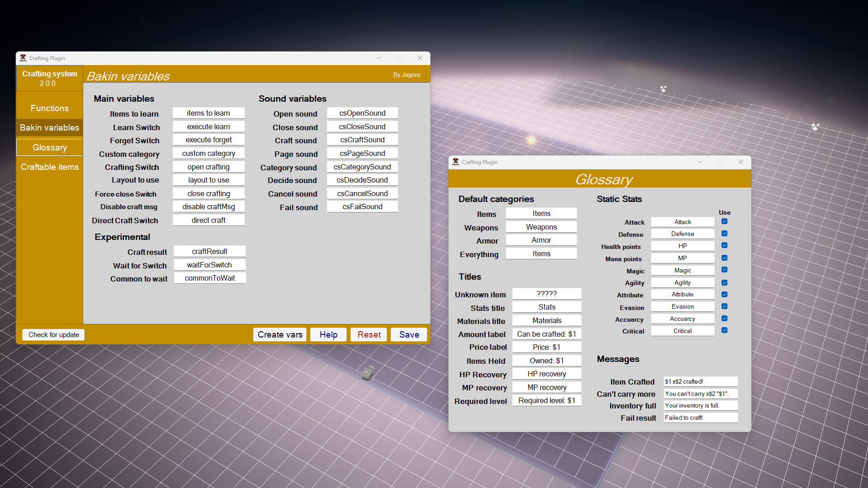Screen dimensions: 868x488
Task: Click the Crafting Plugin title bar icon
Action: pyautogui.click(x=23, y=58)
